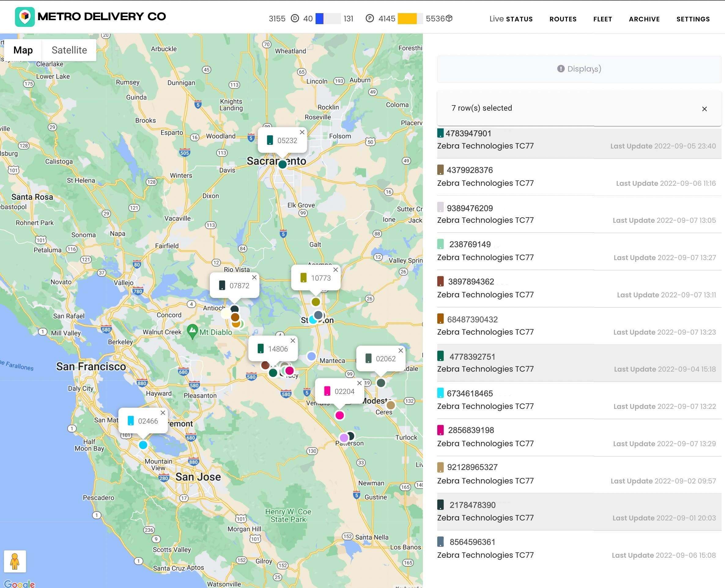Close the 10773 map popup
This screenshot has height=588, width=725.
(x=335, y=270)
